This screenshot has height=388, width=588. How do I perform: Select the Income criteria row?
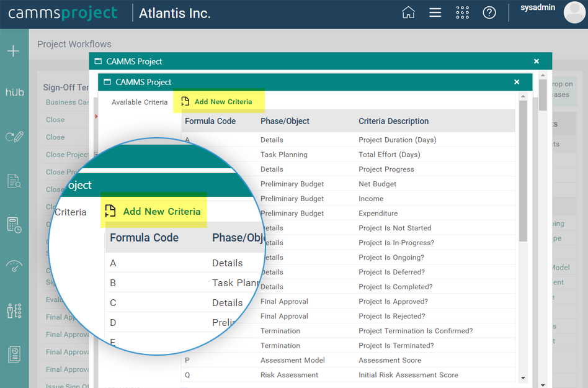point(348,199)
